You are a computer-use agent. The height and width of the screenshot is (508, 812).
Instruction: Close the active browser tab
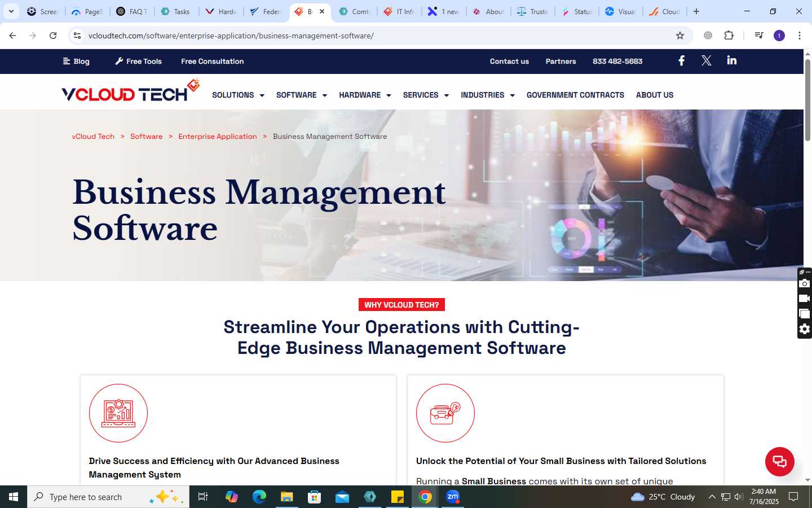pos(322,11)
